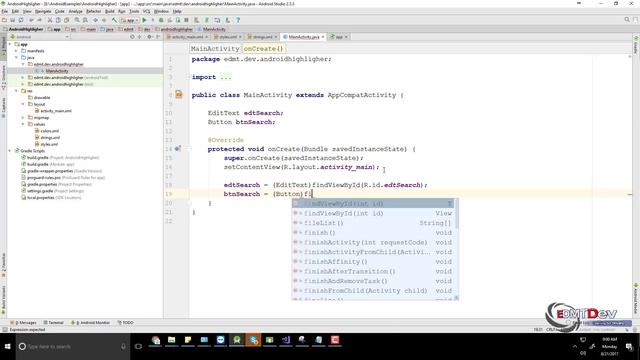The height and width of the screenshot is (360, 640).
Task: Close the MainActivity.java editor tab
Action: tap(323, 37)
